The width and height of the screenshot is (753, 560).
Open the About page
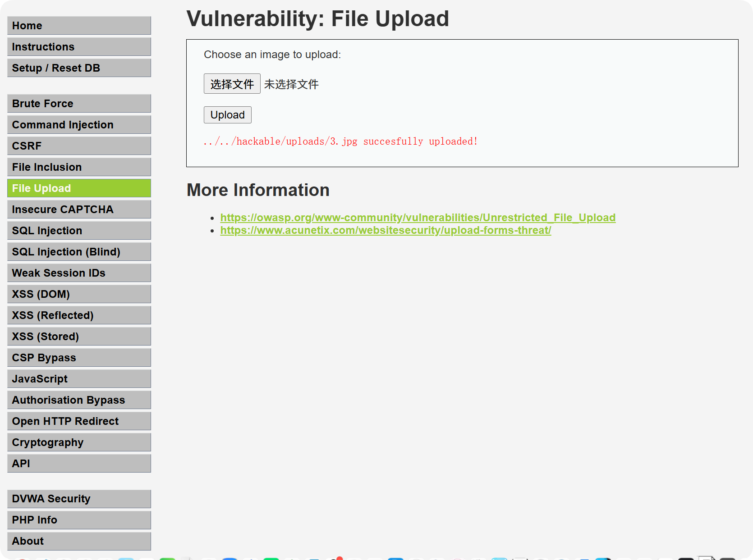point(79,541)
